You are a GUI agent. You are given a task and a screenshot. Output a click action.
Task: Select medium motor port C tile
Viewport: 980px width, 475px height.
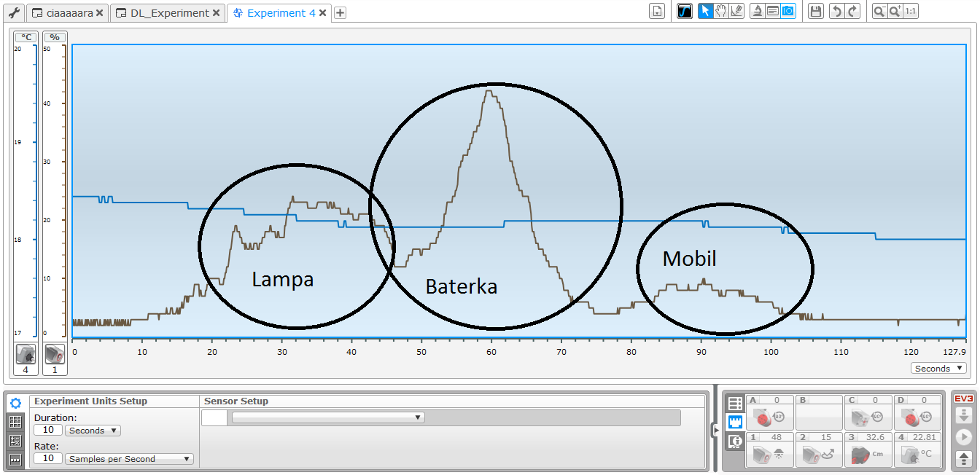tap(868, 412)
